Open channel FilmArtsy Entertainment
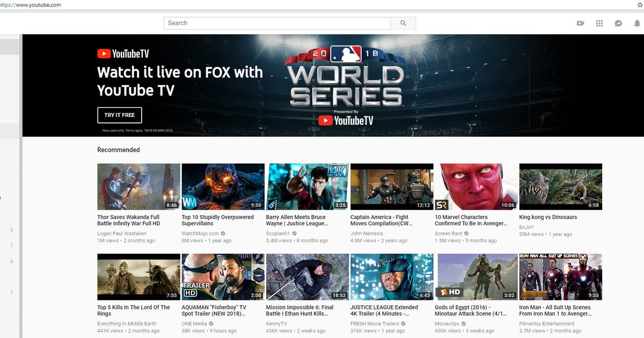644x338 pixels. click(547, 324)
